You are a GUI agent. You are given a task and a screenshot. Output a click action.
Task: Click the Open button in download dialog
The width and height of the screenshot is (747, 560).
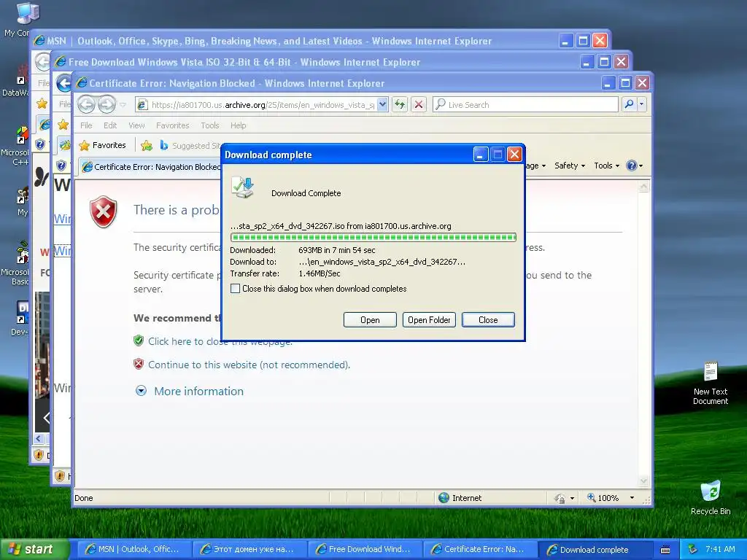click(x=370, y=320)
